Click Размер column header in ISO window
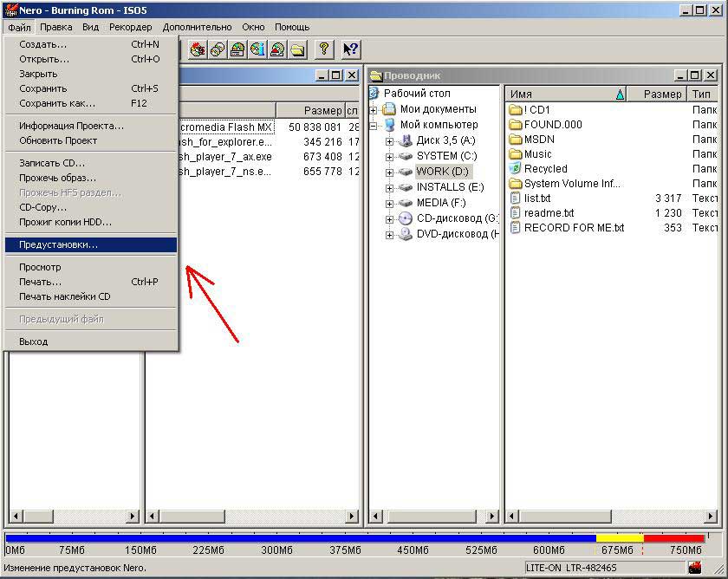 click(310, 110)
